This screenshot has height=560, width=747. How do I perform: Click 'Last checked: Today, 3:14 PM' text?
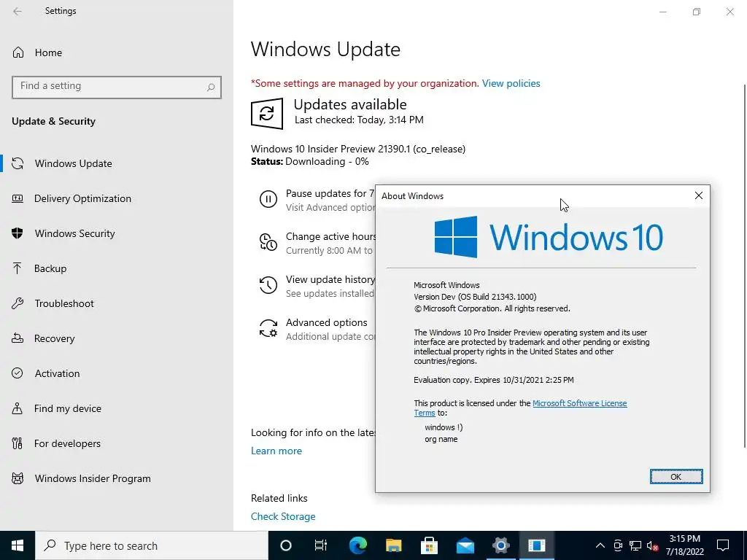coord(359,120)
